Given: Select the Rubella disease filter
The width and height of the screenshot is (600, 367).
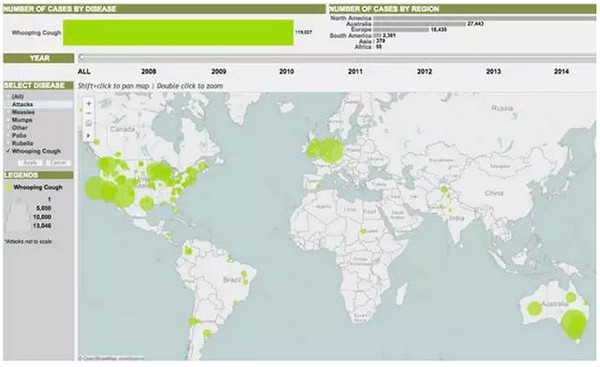Looking at the screenshot, I should pos(8,143).
